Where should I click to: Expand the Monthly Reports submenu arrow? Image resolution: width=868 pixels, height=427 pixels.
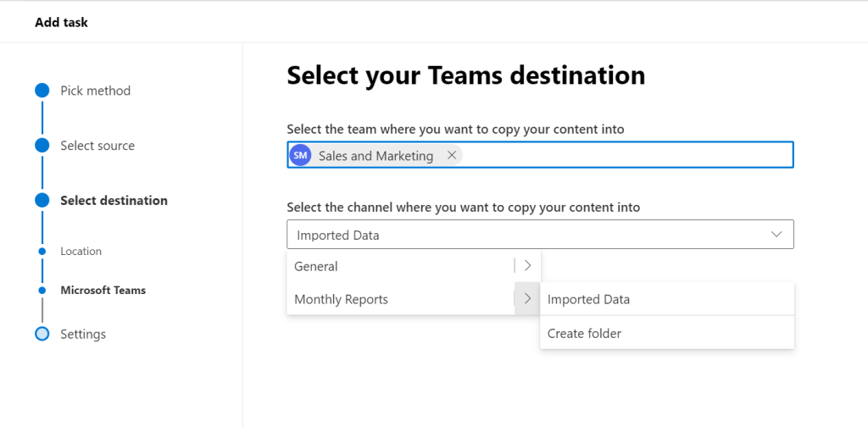[x=527, y=299]
